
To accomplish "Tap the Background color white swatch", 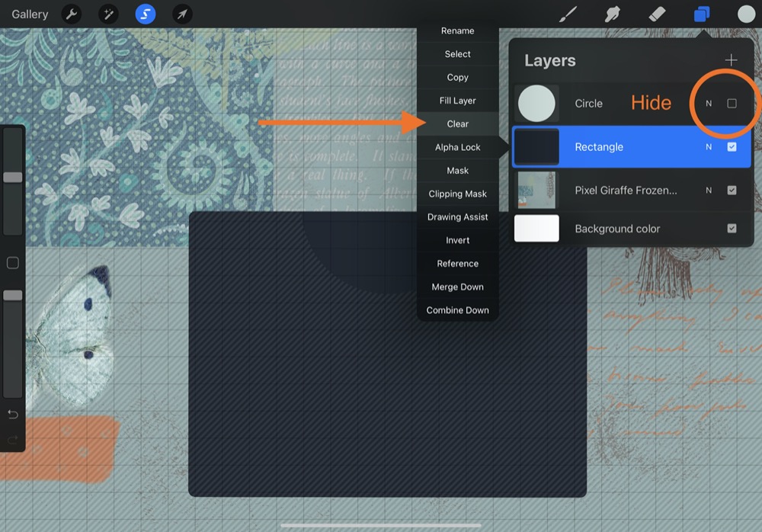I will 536,229.
